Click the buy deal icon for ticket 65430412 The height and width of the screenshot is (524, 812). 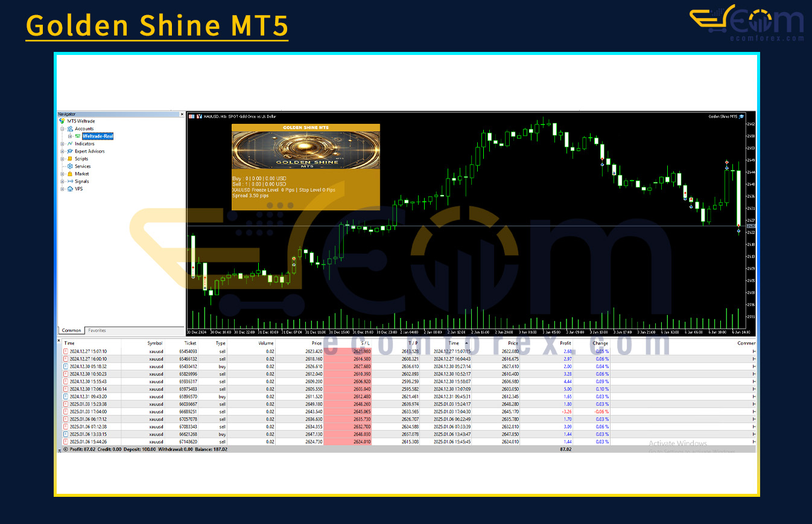(66, 366)
